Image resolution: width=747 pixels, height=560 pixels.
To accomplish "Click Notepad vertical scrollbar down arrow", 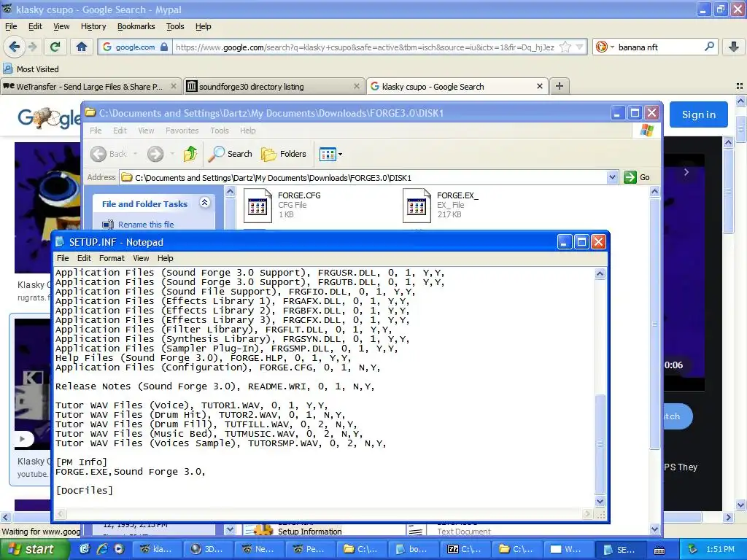I will [600, 501].
